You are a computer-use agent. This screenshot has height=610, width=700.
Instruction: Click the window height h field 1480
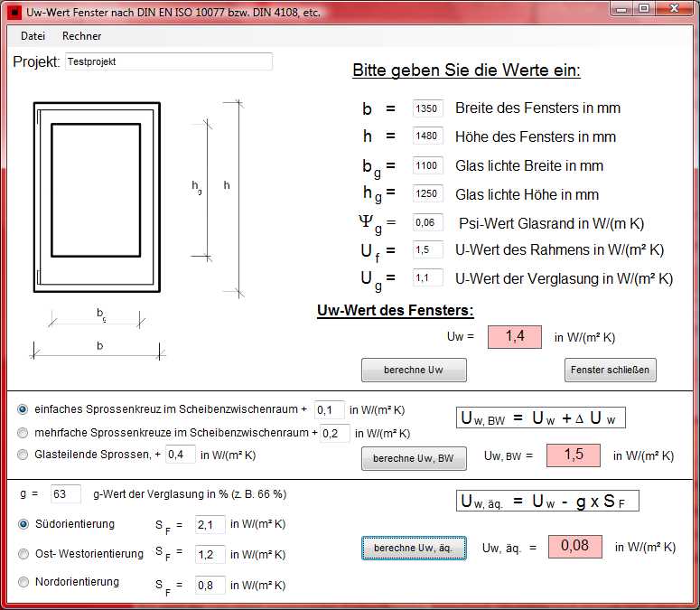(x=428, y=136)
